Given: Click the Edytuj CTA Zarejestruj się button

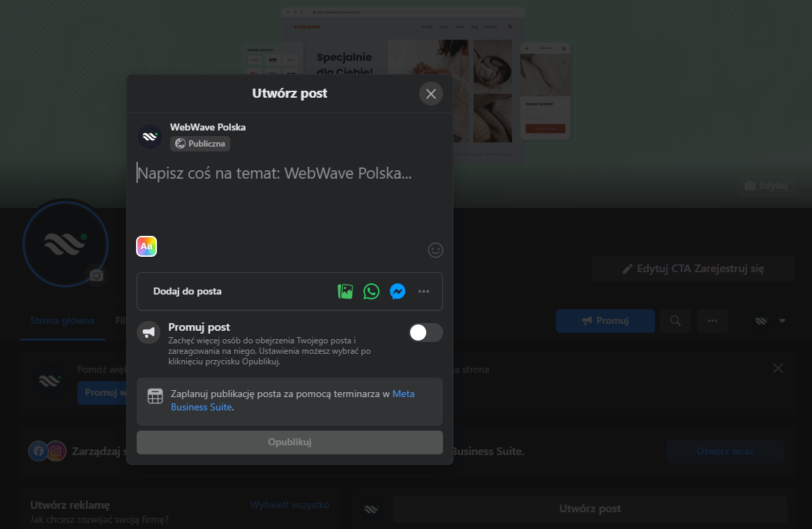Looking at the screenshot, I should tap(693, 269).
